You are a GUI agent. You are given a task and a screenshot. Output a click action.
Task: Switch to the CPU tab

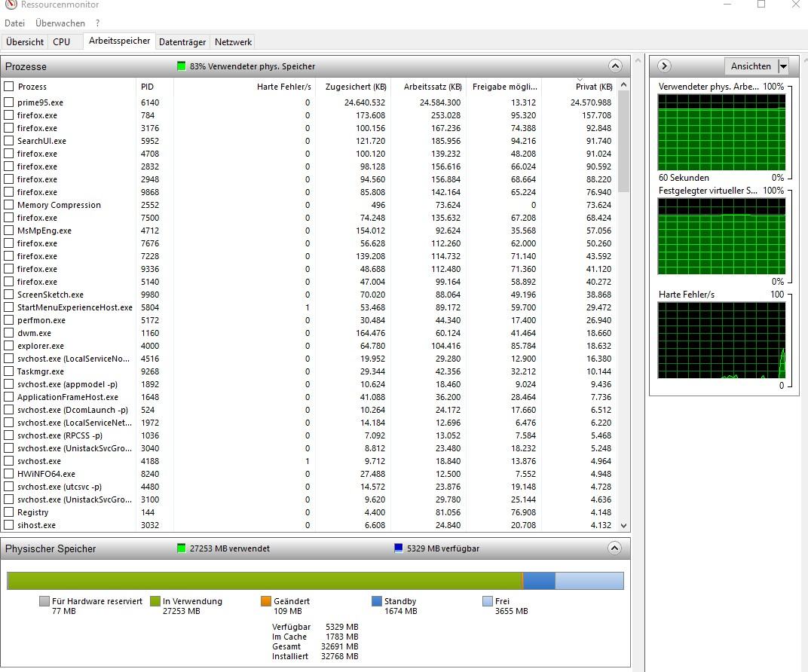pos(61,41)
